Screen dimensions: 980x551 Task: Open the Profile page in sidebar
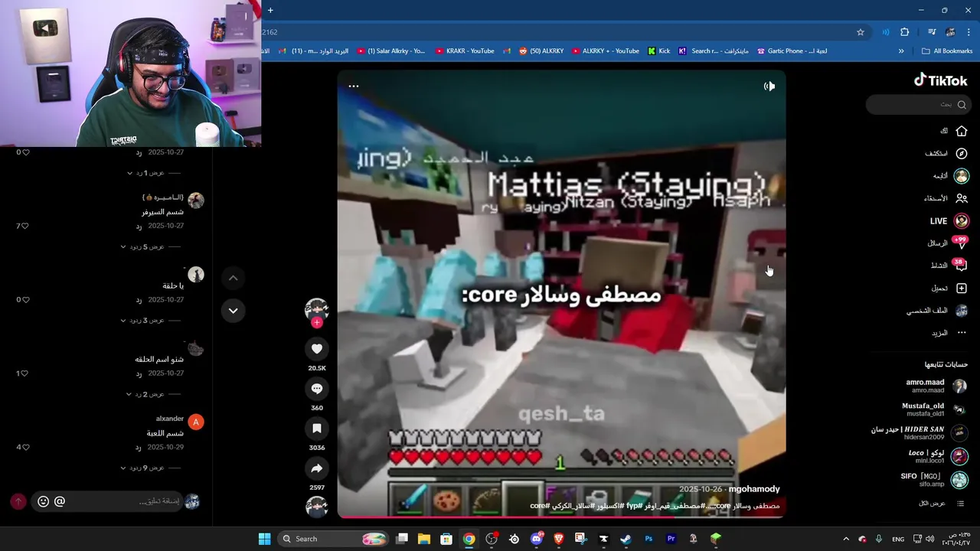click(938, 311)
